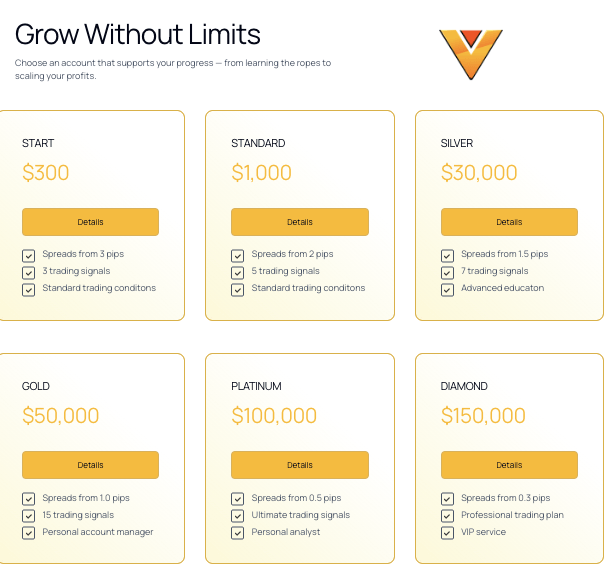
Task: Open Details for the GOLD account
Action: click(90, 465)
